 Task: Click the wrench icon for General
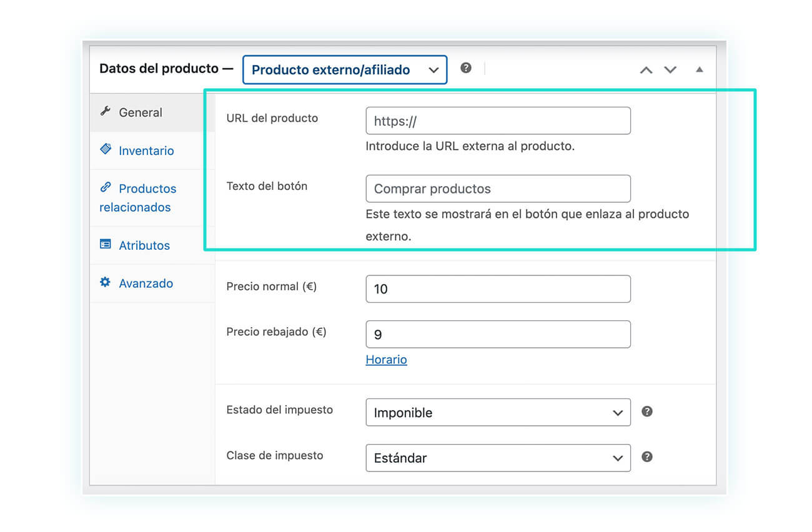106,112
